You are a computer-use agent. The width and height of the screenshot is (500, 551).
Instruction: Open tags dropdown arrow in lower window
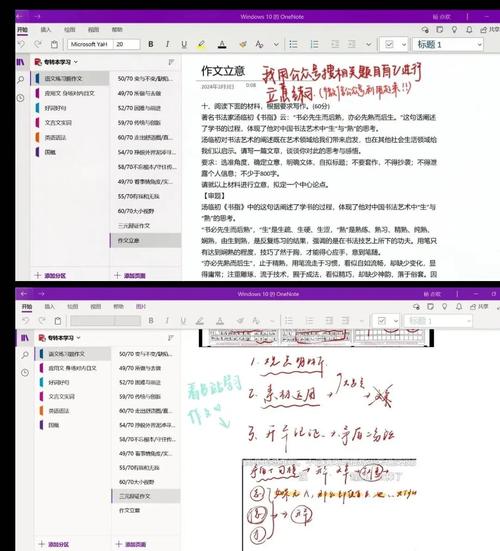[396, 320]
